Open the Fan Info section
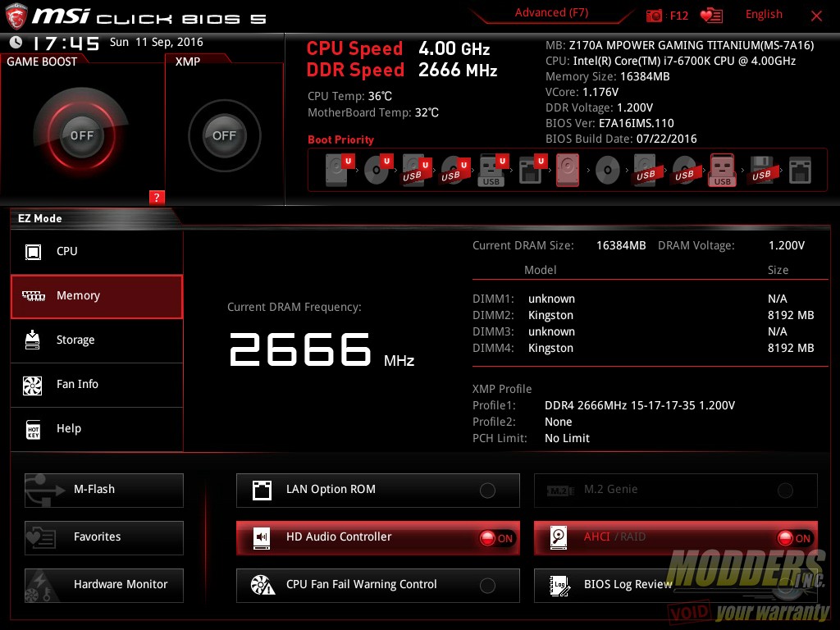Image resolution: width=840 pixels, height=630 pixels. pyautogui.click(x=97, y=385)
